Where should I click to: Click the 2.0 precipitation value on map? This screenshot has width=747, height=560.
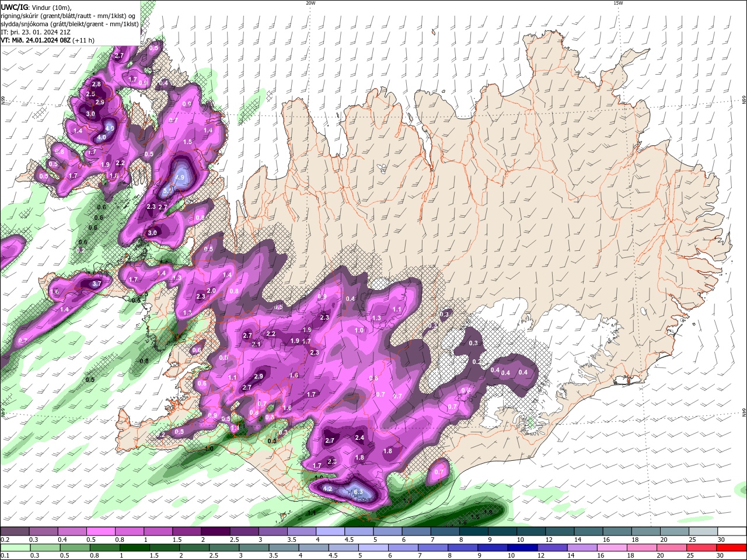coord(211,291)
